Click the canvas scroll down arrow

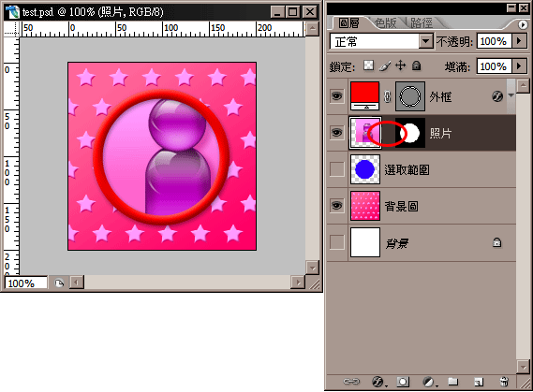(x=312, y=268)
